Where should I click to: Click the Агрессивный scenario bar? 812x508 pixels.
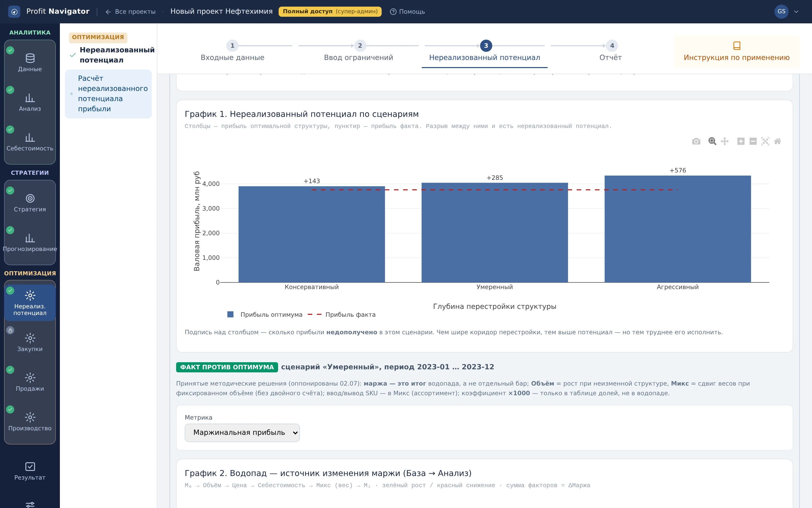click(678, 229)
